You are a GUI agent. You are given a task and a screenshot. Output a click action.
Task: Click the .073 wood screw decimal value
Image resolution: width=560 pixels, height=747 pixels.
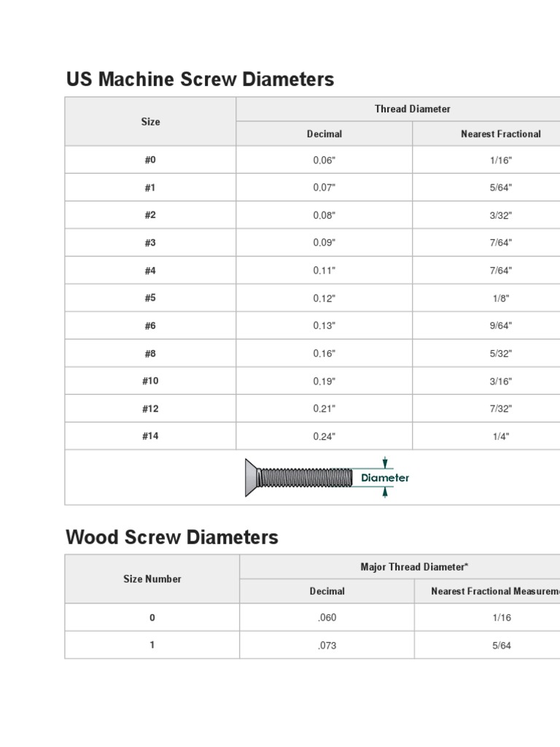[327, 646]
